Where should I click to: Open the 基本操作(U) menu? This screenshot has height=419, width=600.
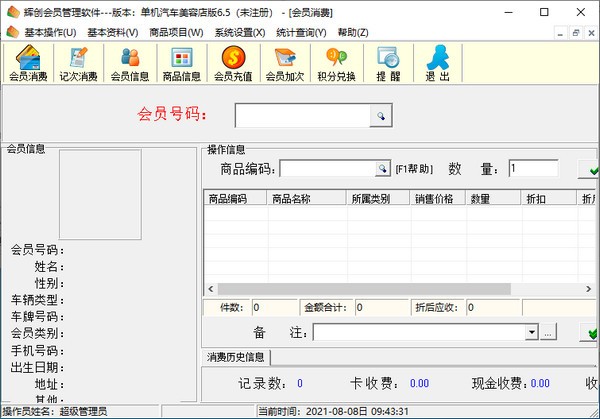coord(41,32)
